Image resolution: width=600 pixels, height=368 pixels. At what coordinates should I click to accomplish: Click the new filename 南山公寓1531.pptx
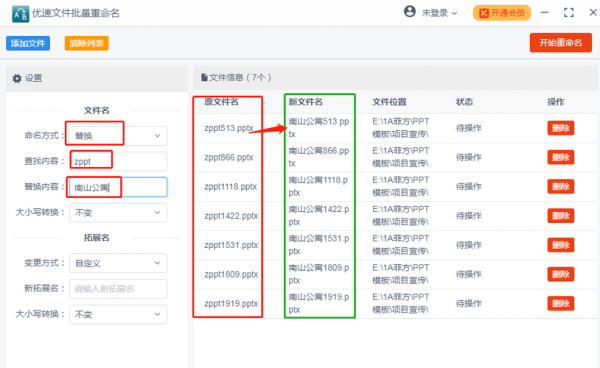point(318,245)
